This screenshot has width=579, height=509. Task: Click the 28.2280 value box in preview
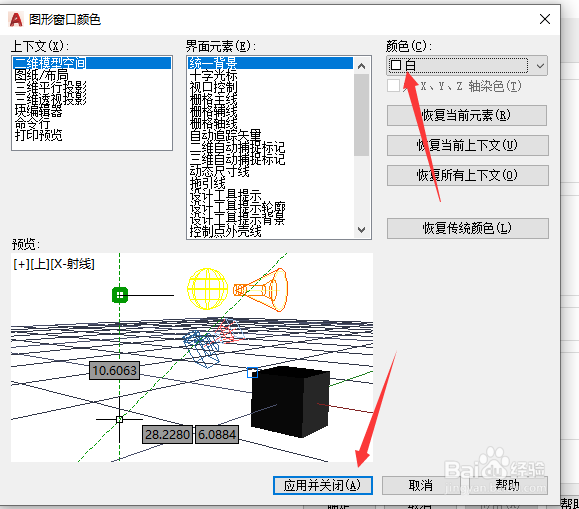click(167, 434)
